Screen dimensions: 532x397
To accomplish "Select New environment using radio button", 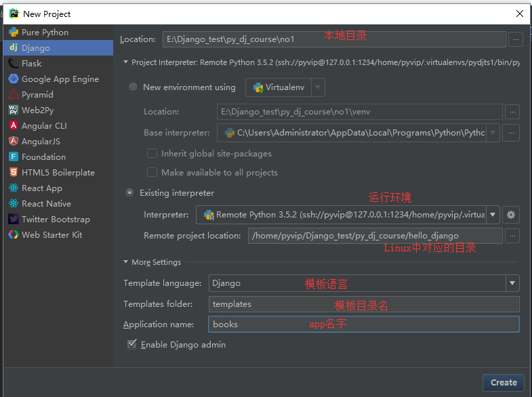I will (x=133, y=87).
